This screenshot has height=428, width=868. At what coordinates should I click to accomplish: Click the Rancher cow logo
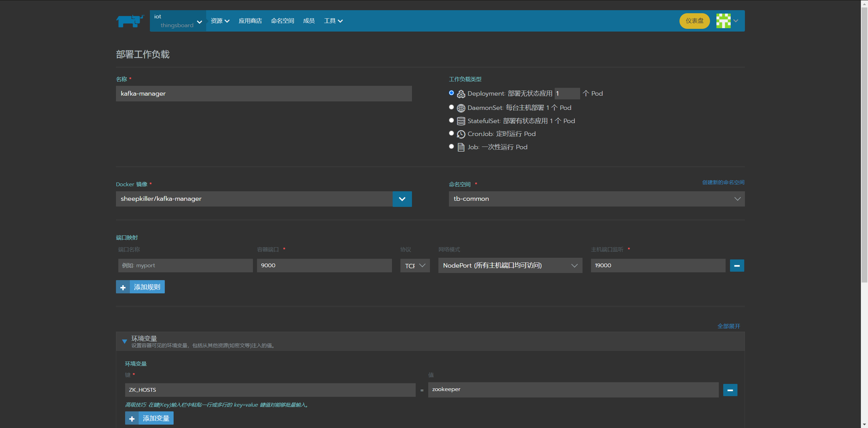[130, 21]
